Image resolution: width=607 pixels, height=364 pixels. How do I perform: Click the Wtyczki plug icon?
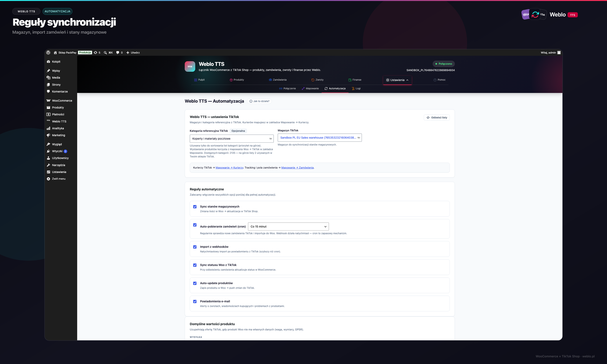[x=48, y=151]
